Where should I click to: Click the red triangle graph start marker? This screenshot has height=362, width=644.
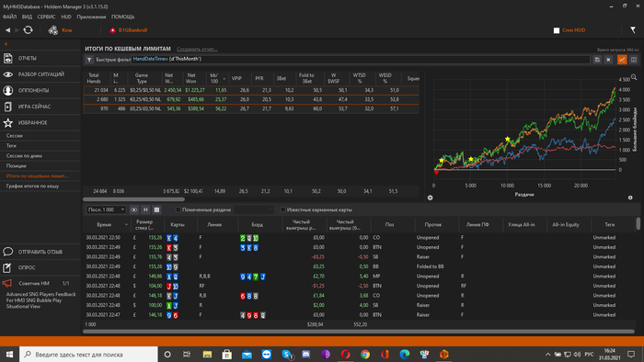tap(436, 173)
